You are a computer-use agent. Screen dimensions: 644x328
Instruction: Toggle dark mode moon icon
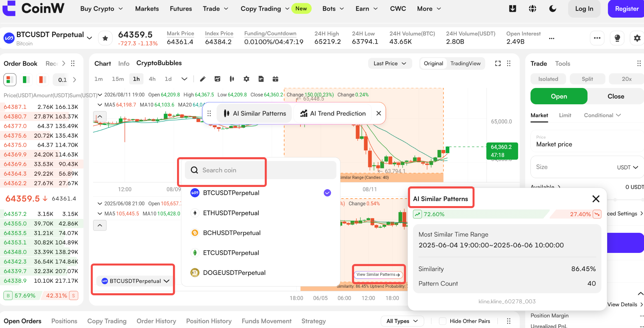coord(552,9)
